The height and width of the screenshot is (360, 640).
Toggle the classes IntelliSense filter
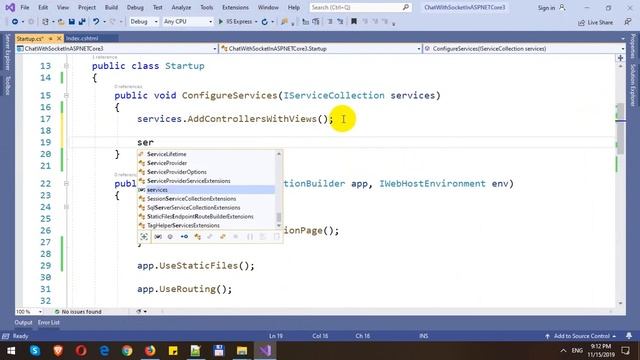click(198, 236)
